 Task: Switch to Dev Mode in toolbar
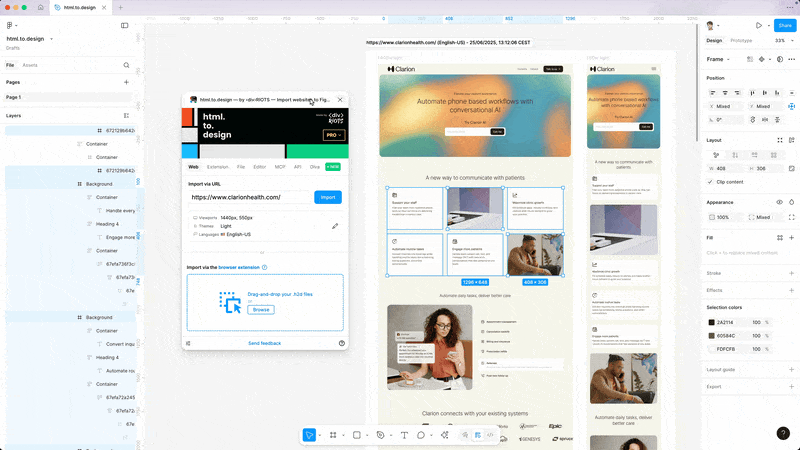tap(490, 435)
